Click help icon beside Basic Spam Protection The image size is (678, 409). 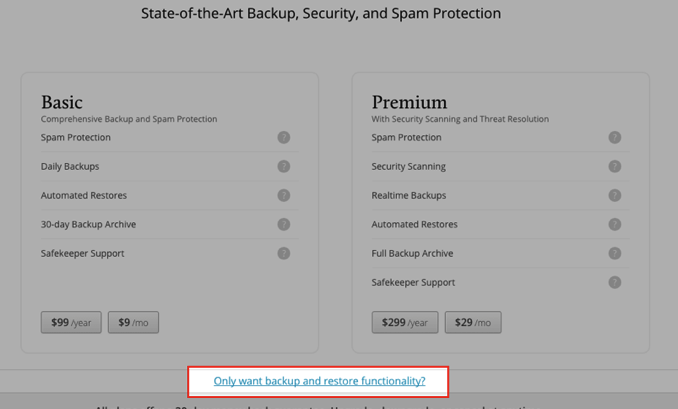coord(284,137)
